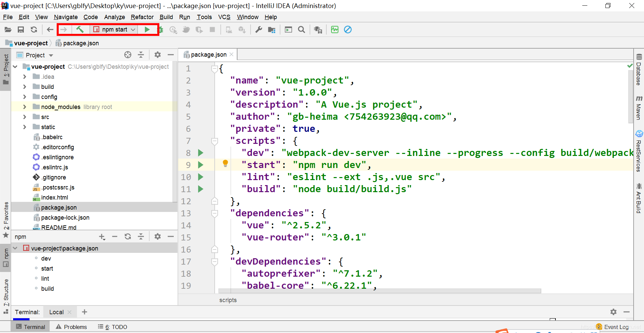Click the yellow intention bulb on line 9
Screen dimensions: 644x333
[x=225, y=164]
